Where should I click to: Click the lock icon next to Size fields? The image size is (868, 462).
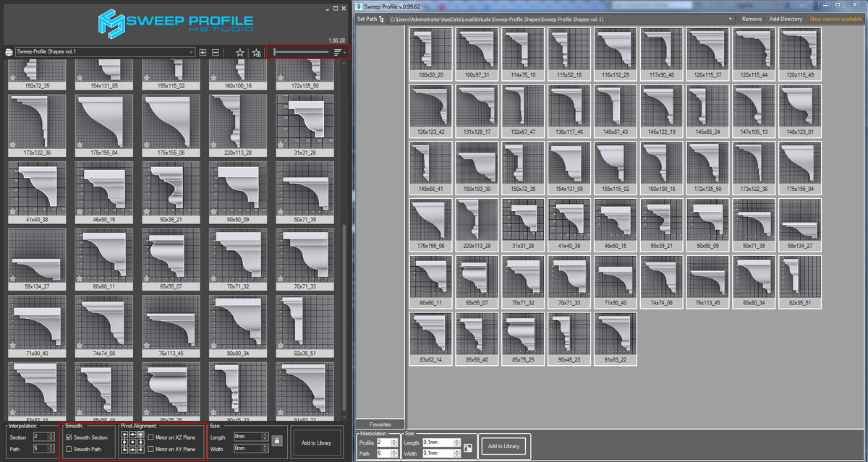[276, 440]
